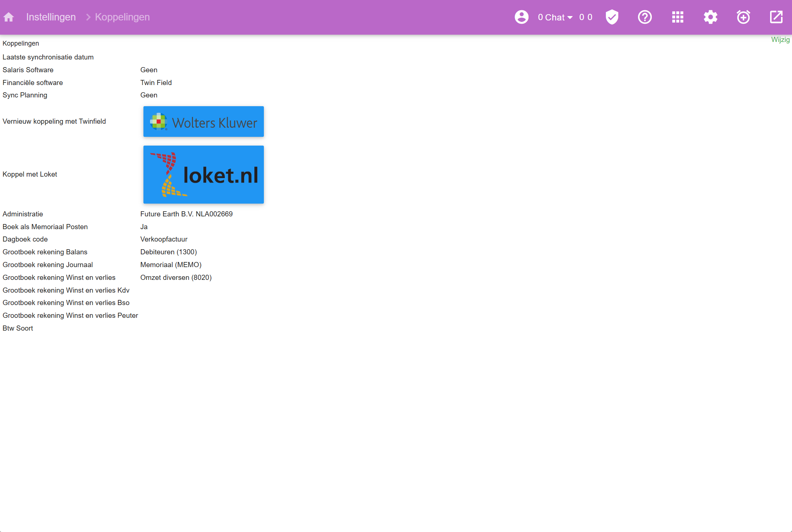Go to Instellingen breadcrumb
Viewport: 792px width, 532px height.
coord(51,17)
